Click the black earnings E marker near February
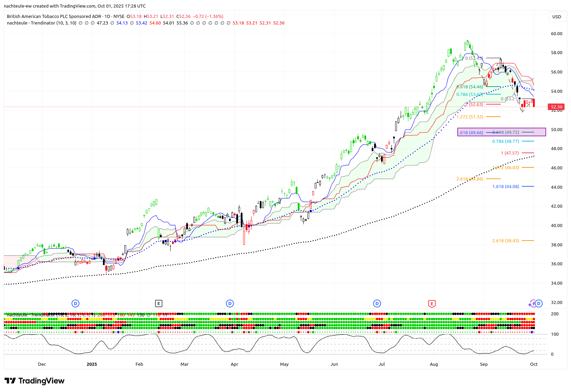Screen dimensions: 571x392 pos(159,304)
